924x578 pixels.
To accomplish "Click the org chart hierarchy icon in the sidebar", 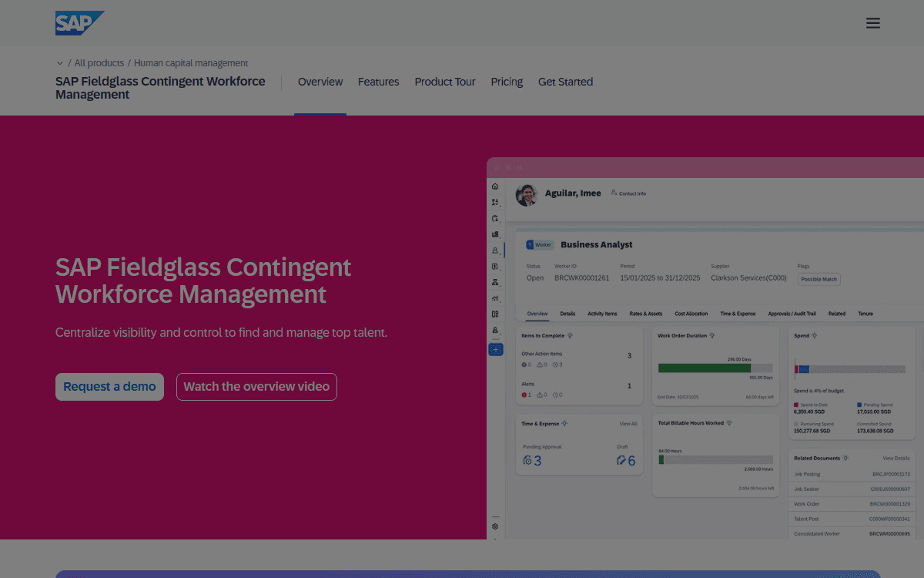I will 495,282.
